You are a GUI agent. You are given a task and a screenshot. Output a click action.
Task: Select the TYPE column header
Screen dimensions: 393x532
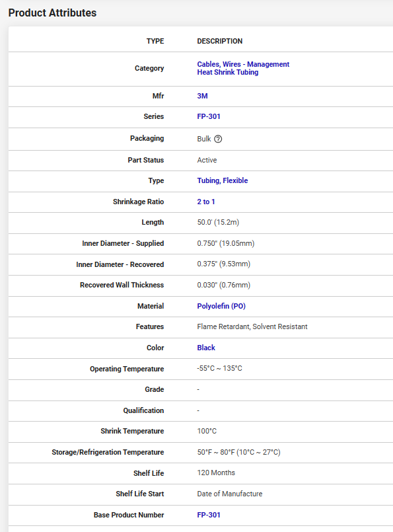tap(155, 41)
